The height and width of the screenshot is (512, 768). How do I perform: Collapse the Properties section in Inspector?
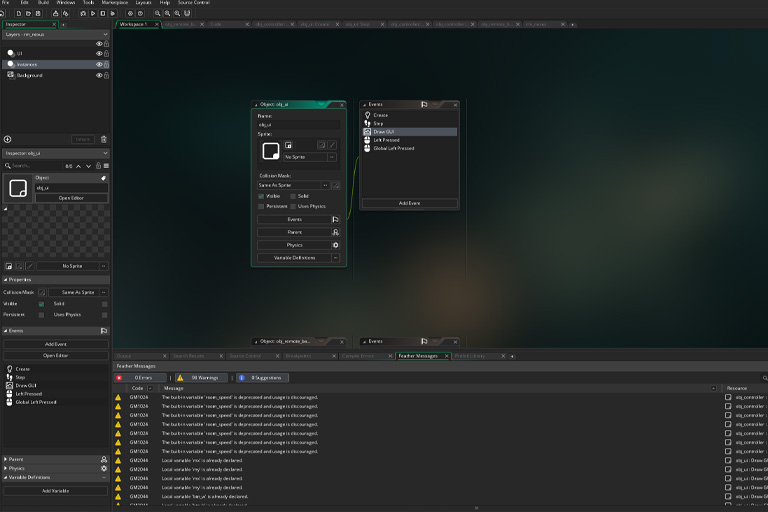pos(5,279)
